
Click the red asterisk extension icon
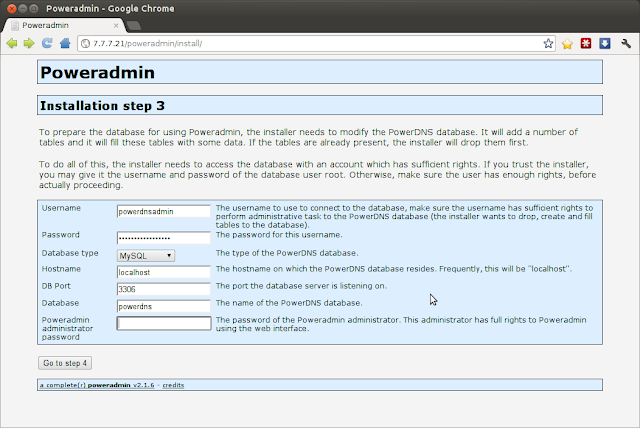(586, 43)
